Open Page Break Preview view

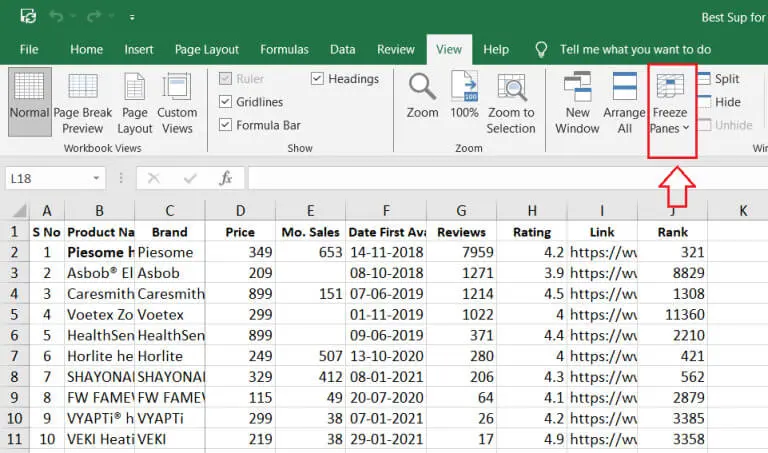83,103
